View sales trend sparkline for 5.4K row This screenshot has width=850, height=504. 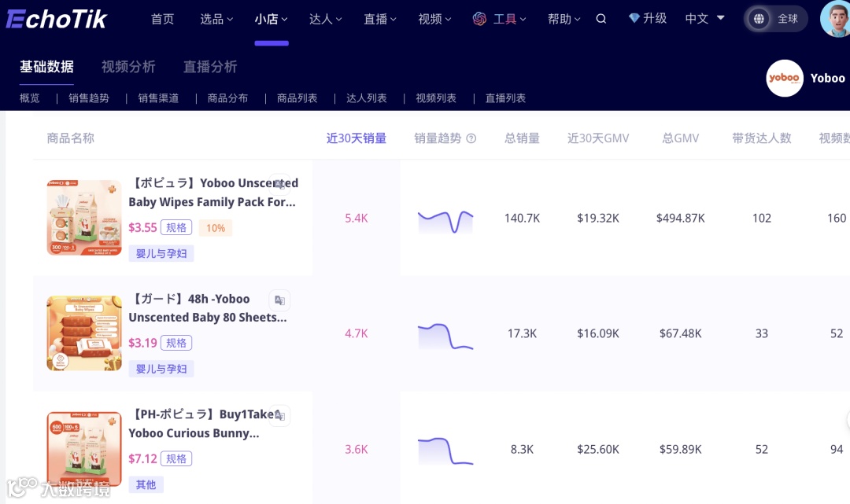(x=445, y=222)
